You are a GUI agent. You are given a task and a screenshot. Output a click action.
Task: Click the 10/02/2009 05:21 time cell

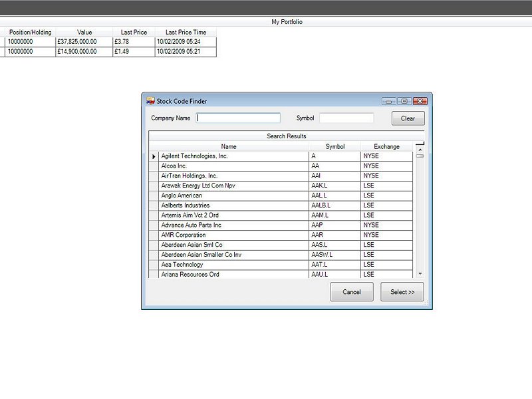tap(186, 52)
